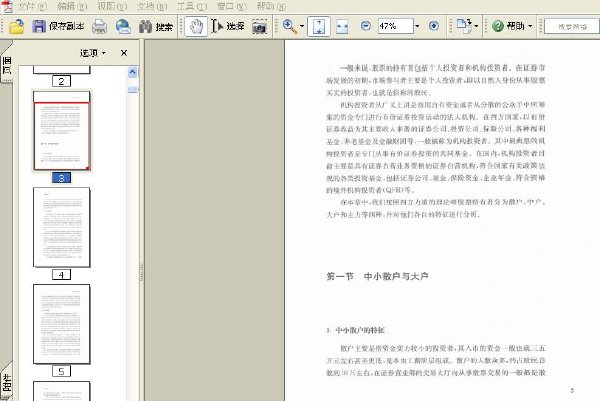The width and height of the screenshot is (600, 401).
Task: Open the panel Options dropdown
Action: pyautogui.click(x=93, y=53)
